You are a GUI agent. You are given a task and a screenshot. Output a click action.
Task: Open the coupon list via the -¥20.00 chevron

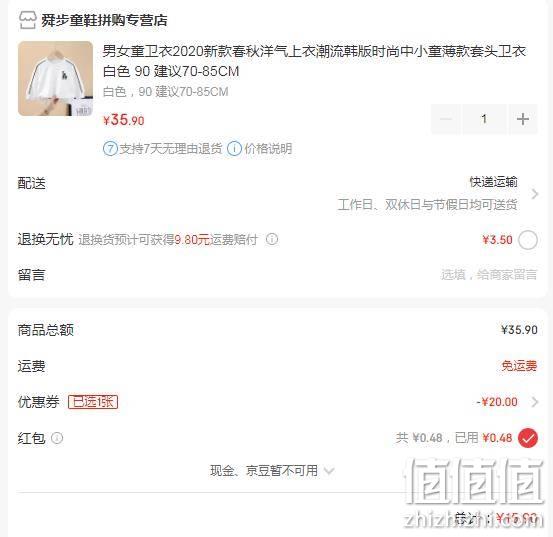[x=535, y=402]
